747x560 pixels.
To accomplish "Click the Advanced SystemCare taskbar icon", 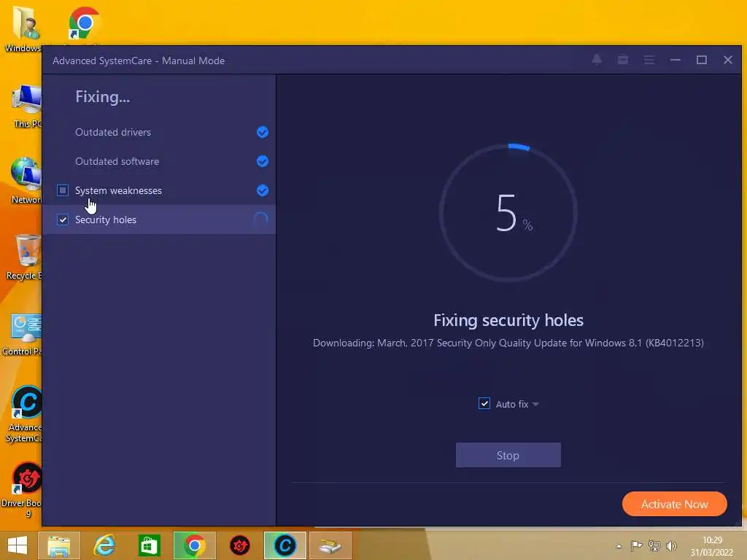I will 285,545.
